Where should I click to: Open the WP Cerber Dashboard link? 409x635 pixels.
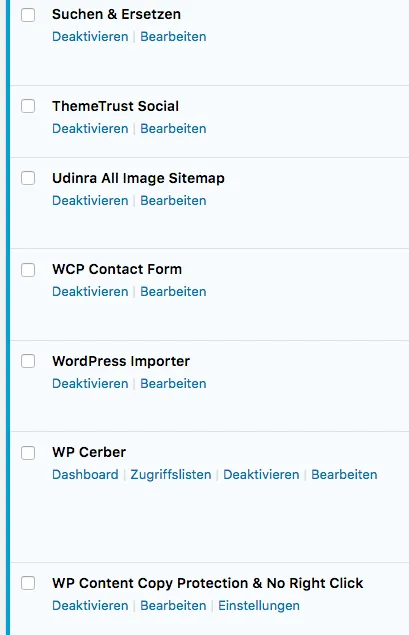click(x=85, y=475)
